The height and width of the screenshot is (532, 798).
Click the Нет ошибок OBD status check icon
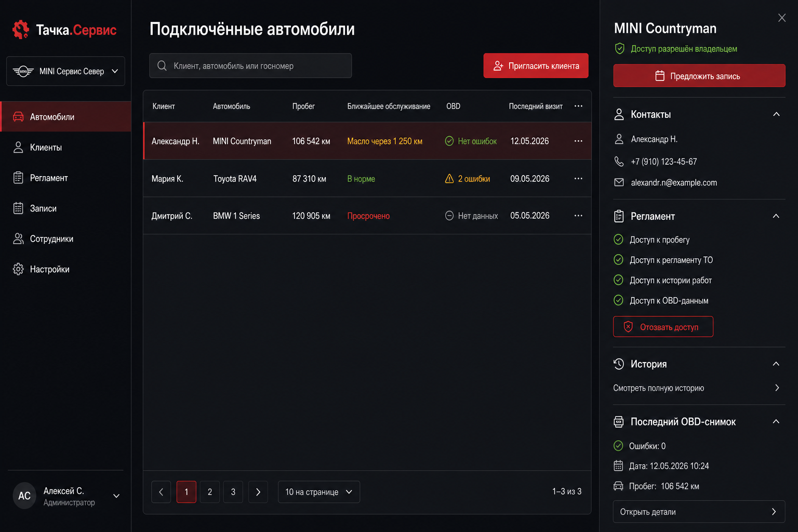point(449,141)
